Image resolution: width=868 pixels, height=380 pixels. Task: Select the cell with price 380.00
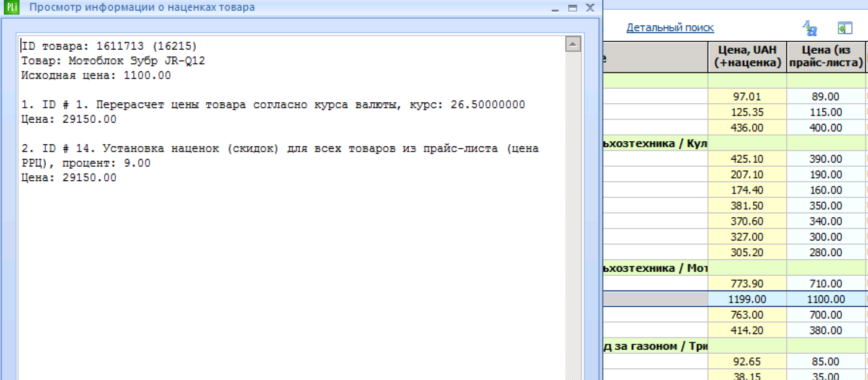826,330
